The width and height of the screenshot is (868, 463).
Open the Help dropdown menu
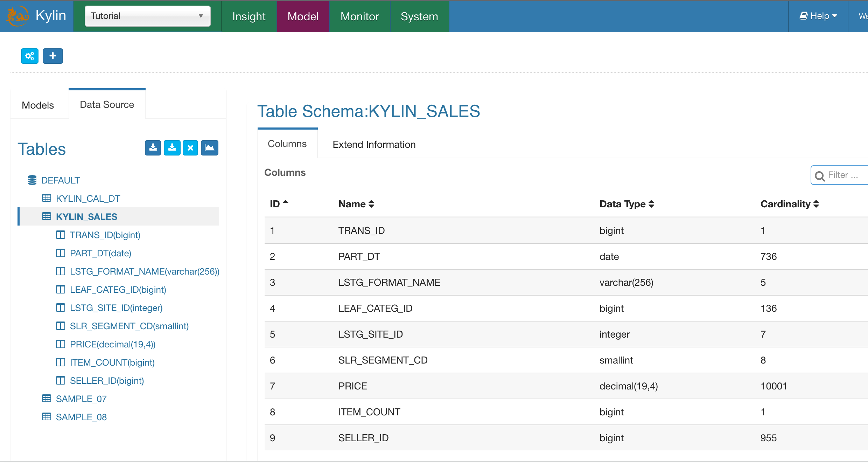(818, 16)
